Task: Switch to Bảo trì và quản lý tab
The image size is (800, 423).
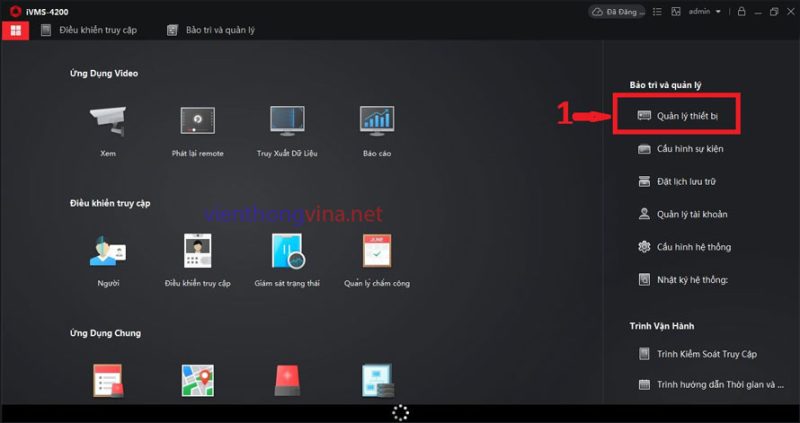Action: point(211,30)
